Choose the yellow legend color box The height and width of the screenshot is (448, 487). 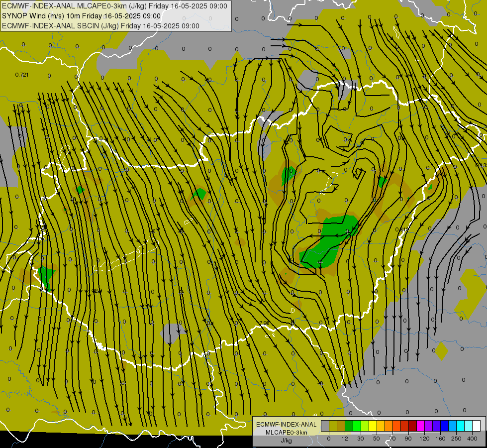373,426
